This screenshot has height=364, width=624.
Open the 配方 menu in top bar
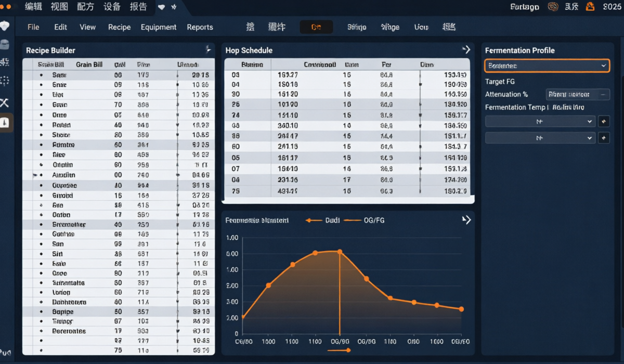(x=85, y=7)
